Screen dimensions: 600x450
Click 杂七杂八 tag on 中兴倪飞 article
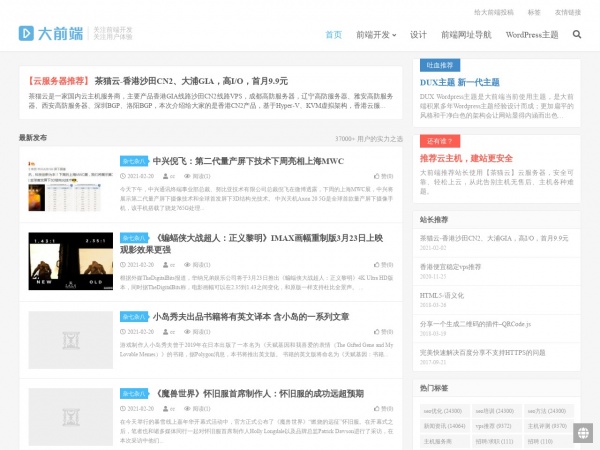(x=134, y=161)
